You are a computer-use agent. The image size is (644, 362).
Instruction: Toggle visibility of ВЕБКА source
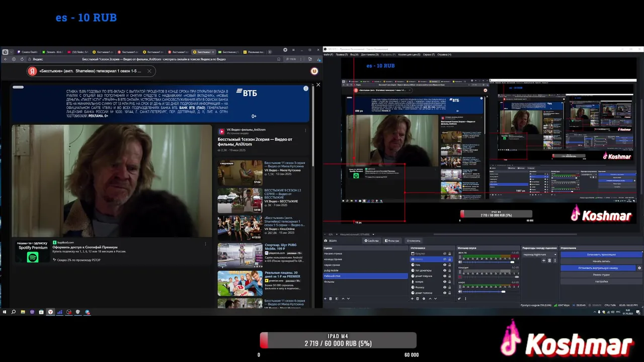(445, 259)
